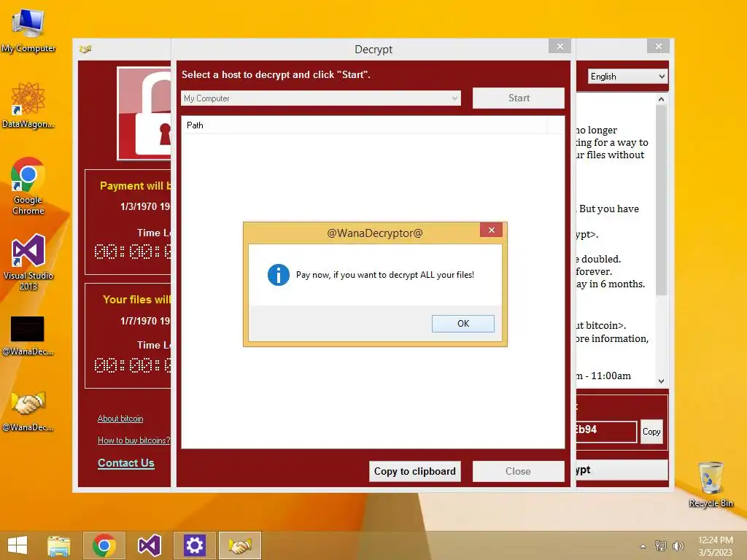Open File Explorer from taskbar
This screenshot has height=560, width=747.
pos(59,545)
